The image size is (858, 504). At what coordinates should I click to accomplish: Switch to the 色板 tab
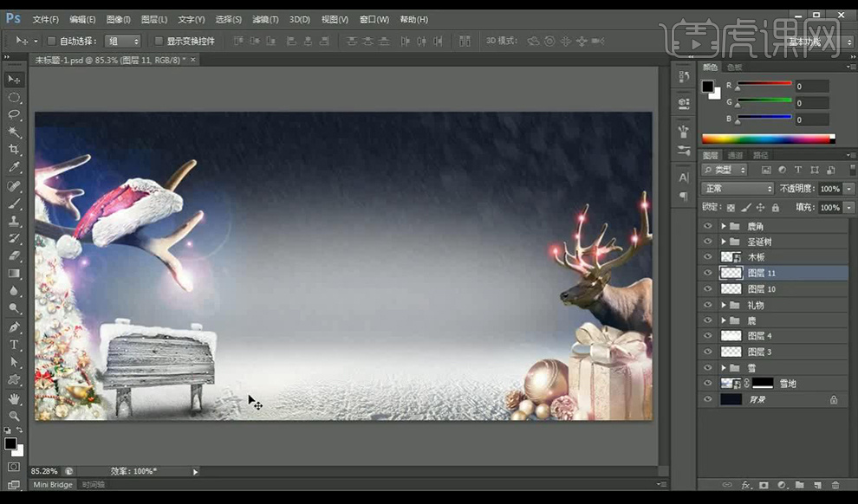click(734, 68)
